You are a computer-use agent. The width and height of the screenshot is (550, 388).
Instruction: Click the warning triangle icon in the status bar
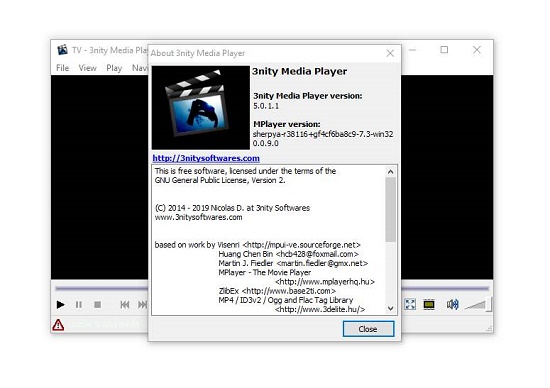[x=58, y=325]
